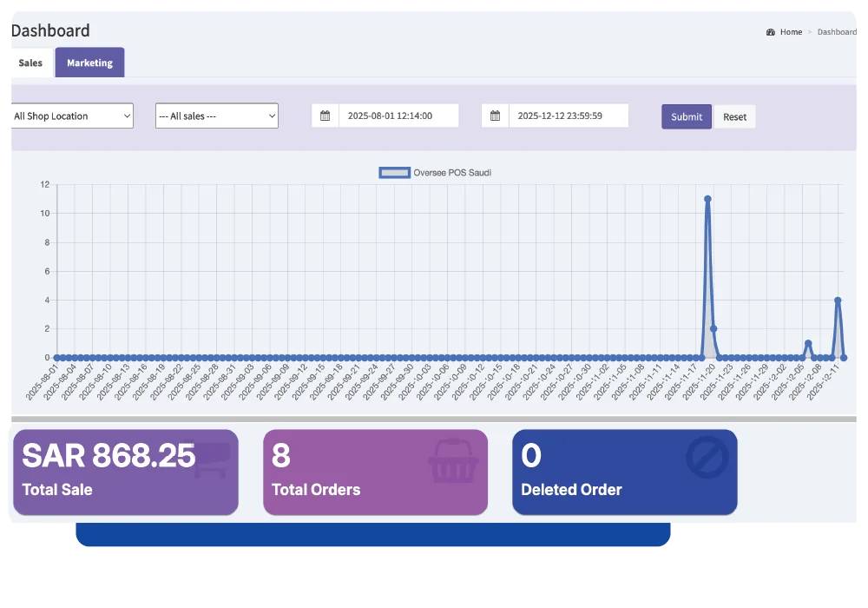Click the ban icon on Deleted Order card
The image size is (868, 608).
[707, 456]
